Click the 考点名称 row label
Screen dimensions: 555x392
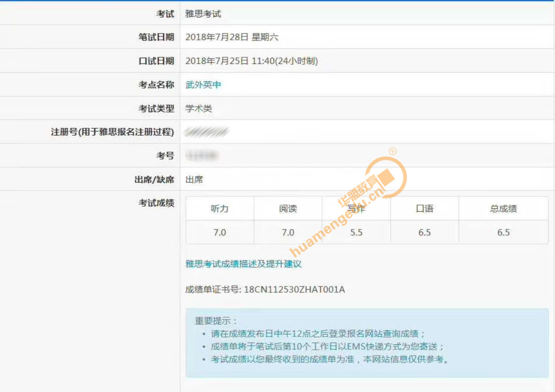coord(157,85)
